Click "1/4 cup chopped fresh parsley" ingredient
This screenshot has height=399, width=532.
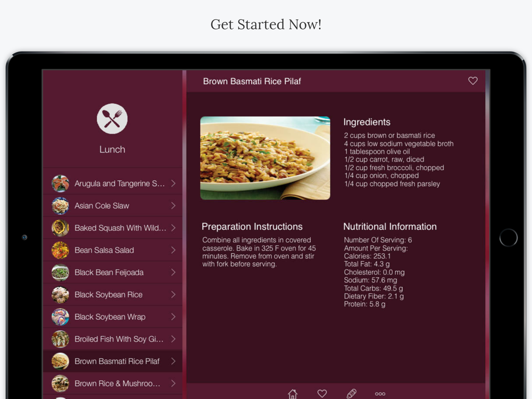(392, 184)
